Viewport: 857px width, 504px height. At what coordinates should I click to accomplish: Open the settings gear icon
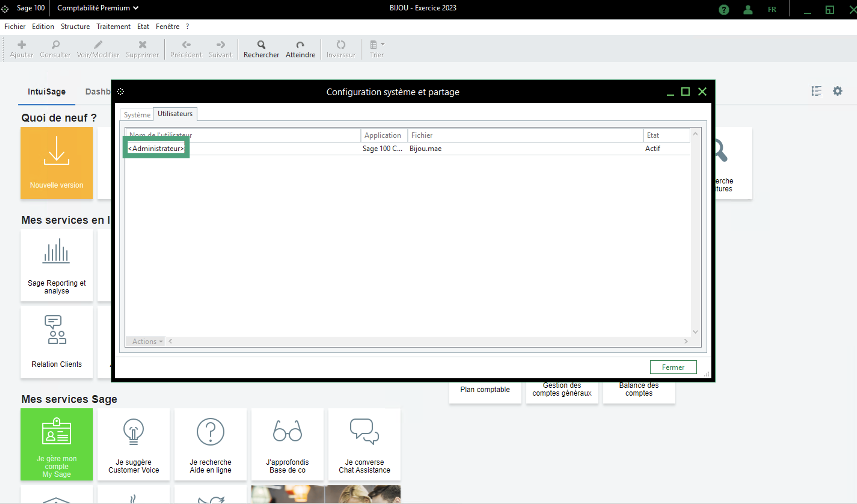click(x=837, y=91)
